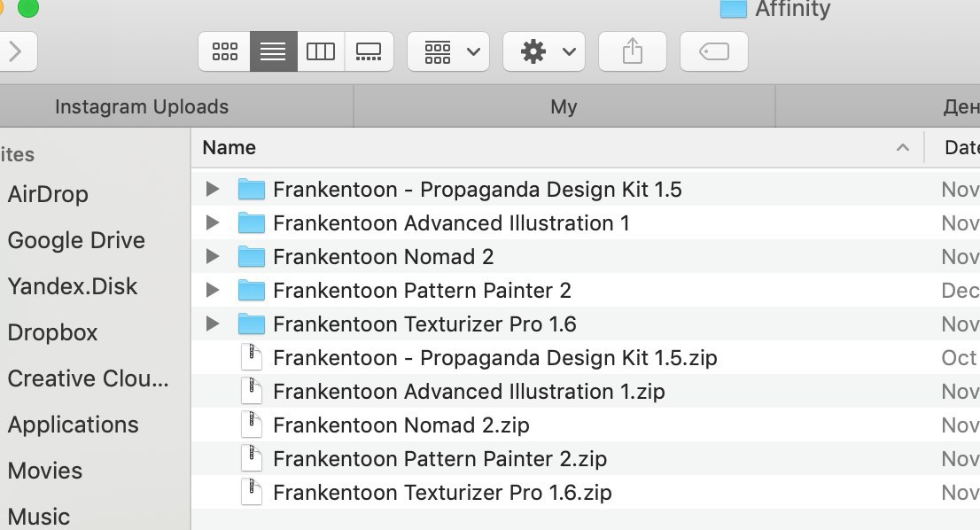
Task: Sort by the Name column header
Action: [229, 147]
